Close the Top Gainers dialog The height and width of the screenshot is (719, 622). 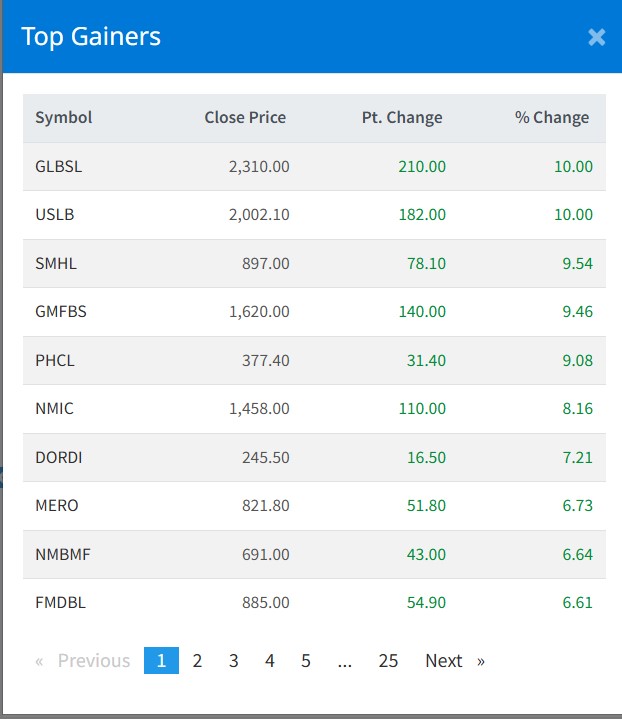[x=596, y=38]
